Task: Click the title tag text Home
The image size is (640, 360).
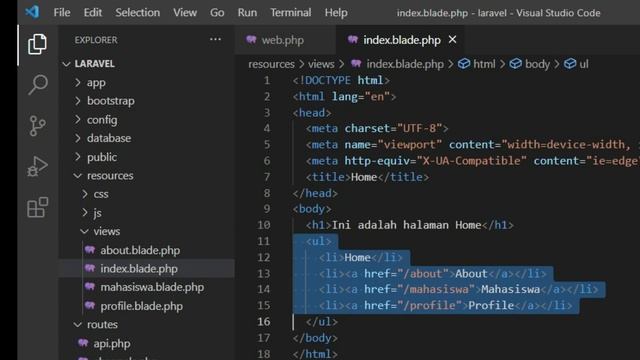Action: pyautogui.click(x=364, y=177)
